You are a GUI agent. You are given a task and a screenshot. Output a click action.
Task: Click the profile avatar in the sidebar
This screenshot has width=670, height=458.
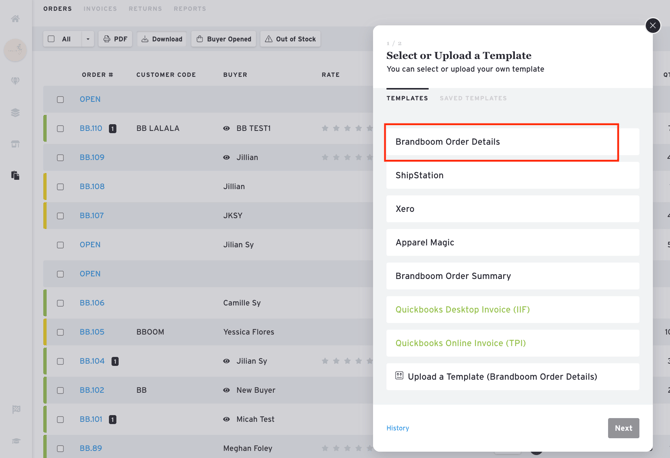(15, 49)
